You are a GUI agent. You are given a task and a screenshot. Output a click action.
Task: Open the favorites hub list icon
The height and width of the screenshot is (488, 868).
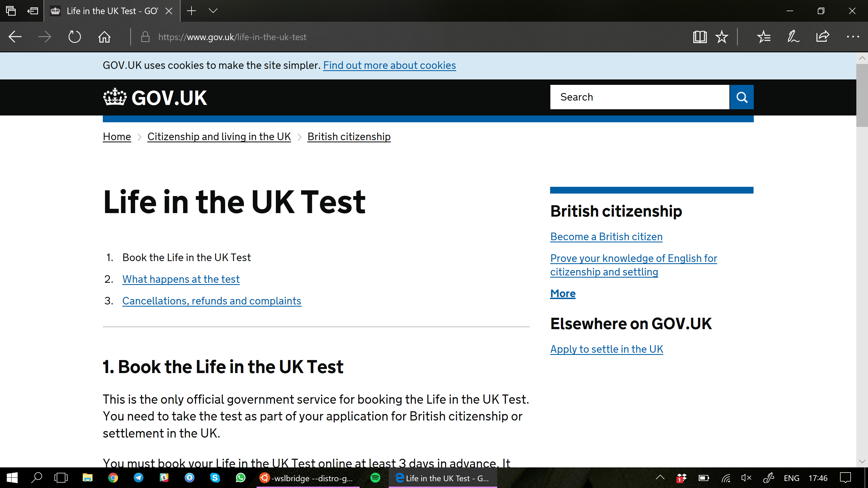764,37
